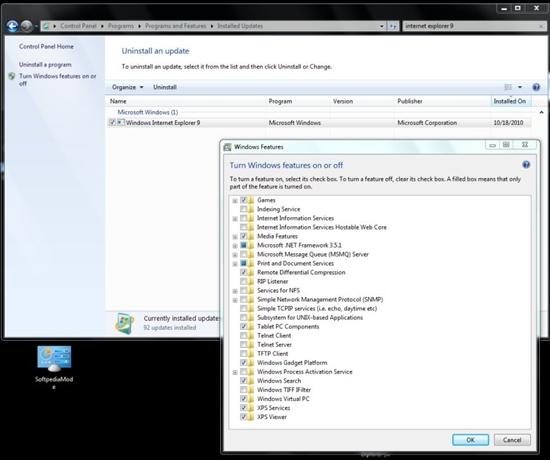Click the Control Panel breadcrumb
Viewport: 550px width, 460px height.
coord(79,26)
